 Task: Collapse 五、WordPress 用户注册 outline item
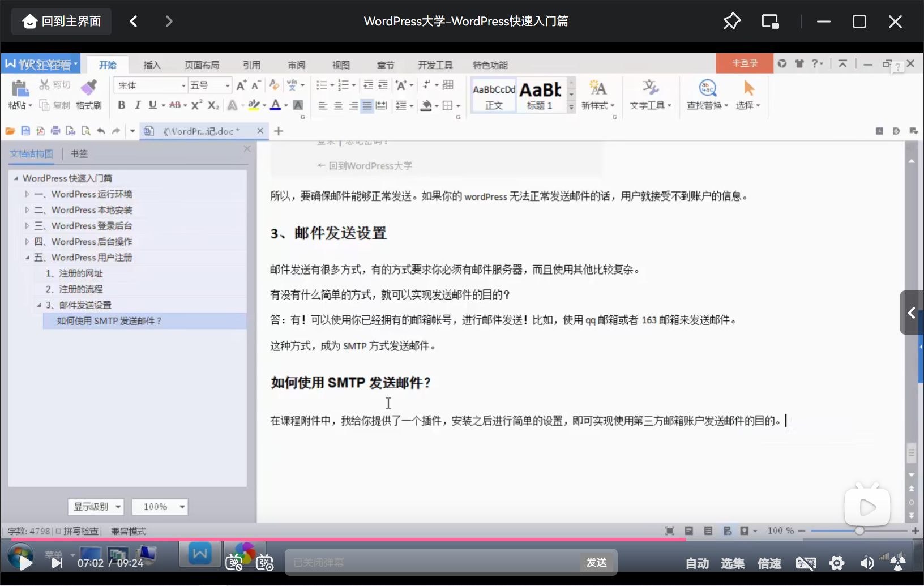27,258
